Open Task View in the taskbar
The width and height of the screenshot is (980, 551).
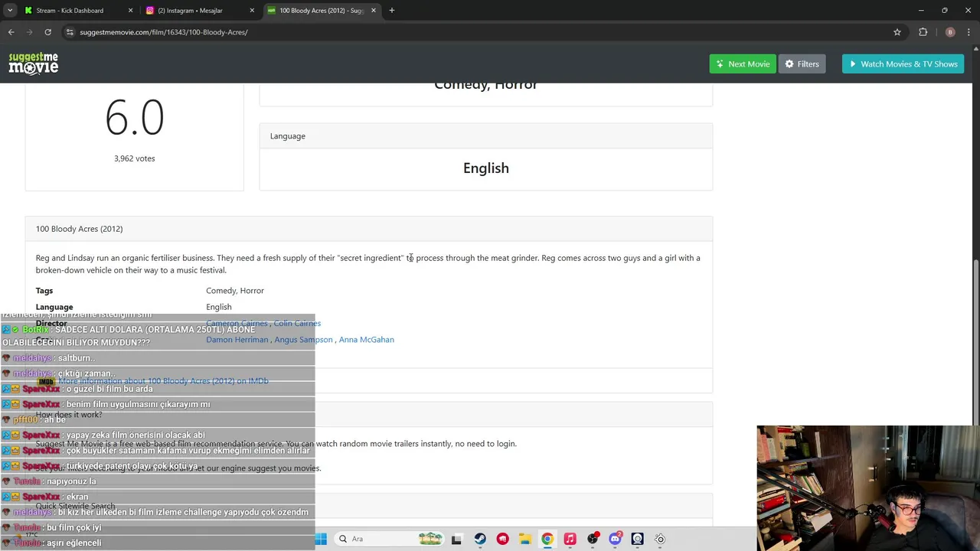456,539
